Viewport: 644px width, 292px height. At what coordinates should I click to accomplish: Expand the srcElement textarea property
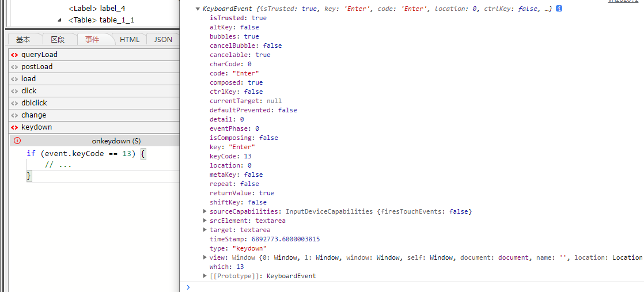click(x=205, y=221)
